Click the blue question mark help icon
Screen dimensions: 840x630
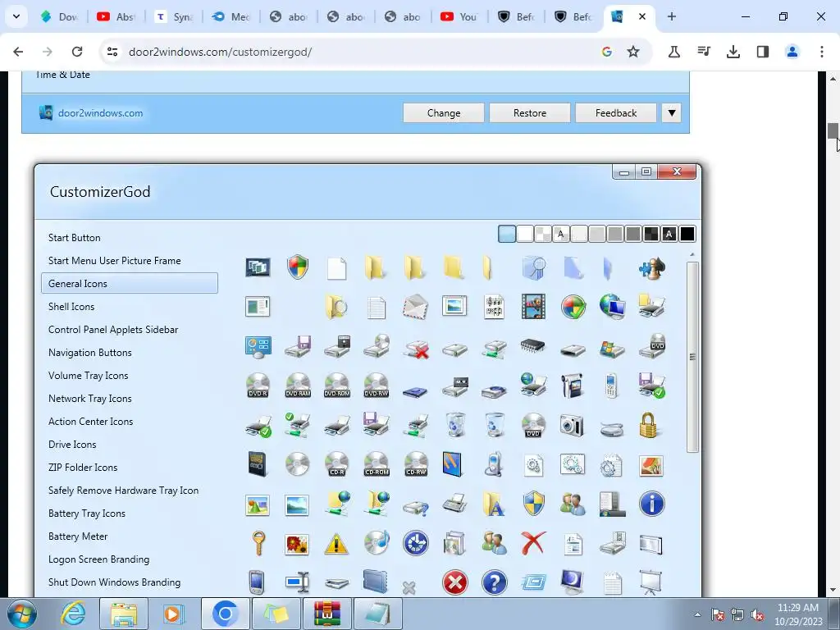(x=494, y=582)
